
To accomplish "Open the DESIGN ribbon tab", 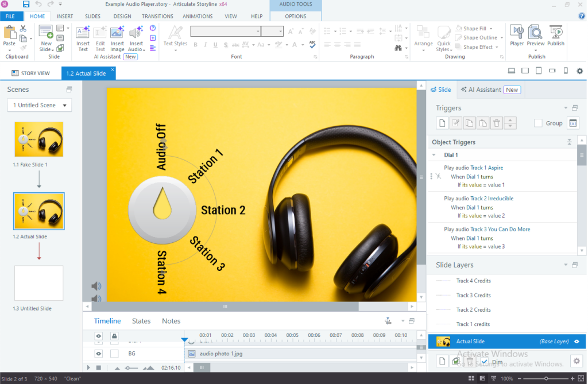I will click(x=122, y=16).
